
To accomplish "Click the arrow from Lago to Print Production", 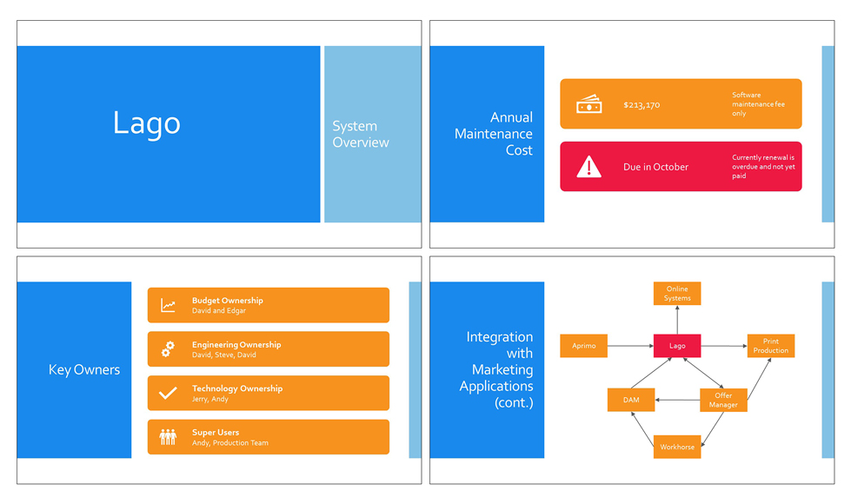I will [x=724, y=346].
